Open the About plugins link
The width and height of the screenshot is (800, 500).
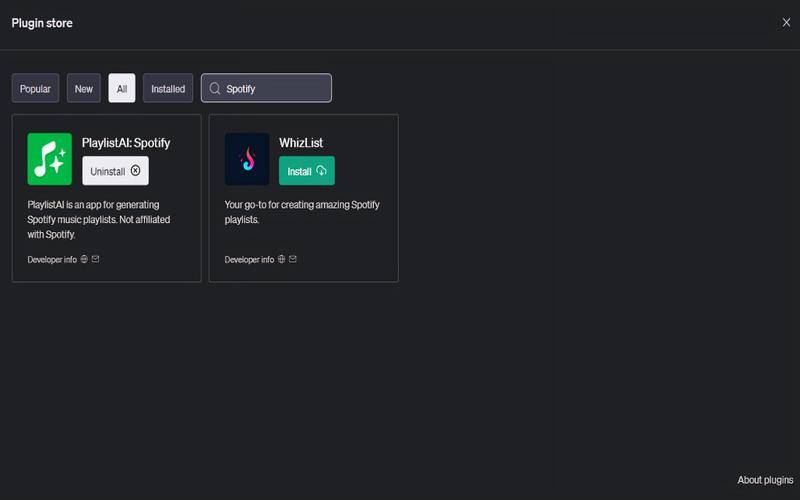[x=765, y=480]
